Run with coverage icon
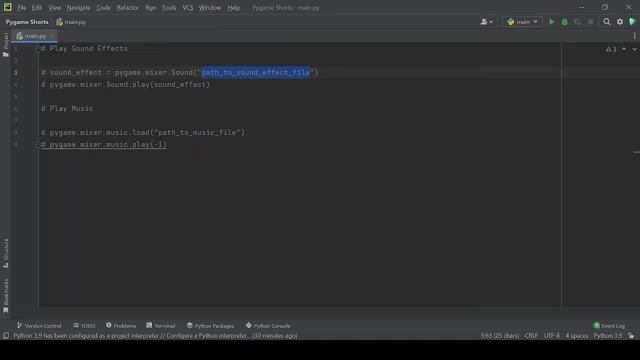 tap(578, 22)
